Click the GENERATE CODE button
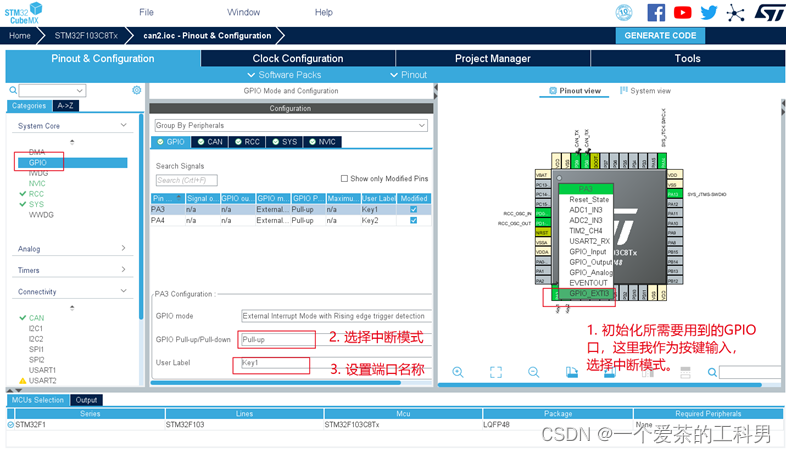Image resolution: width=786 pixels, height=453 pixels. pos(660,36)
